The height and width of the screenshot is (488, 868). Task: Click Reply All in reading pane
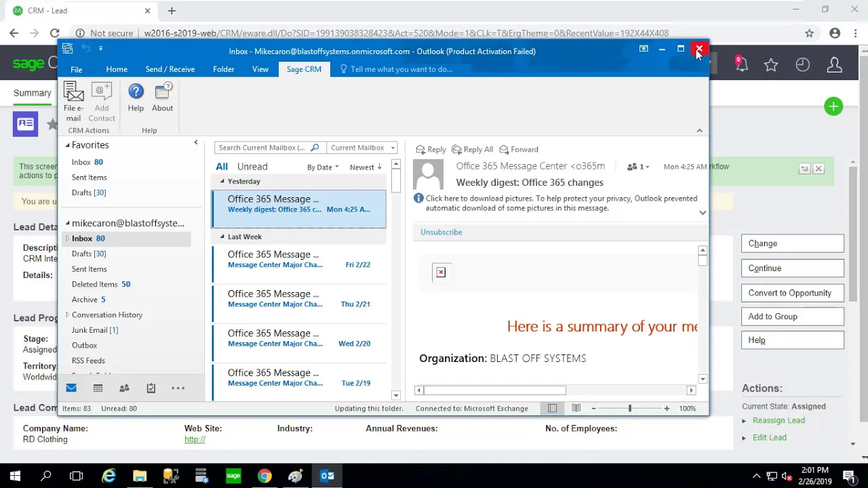(x=473, y=149)
